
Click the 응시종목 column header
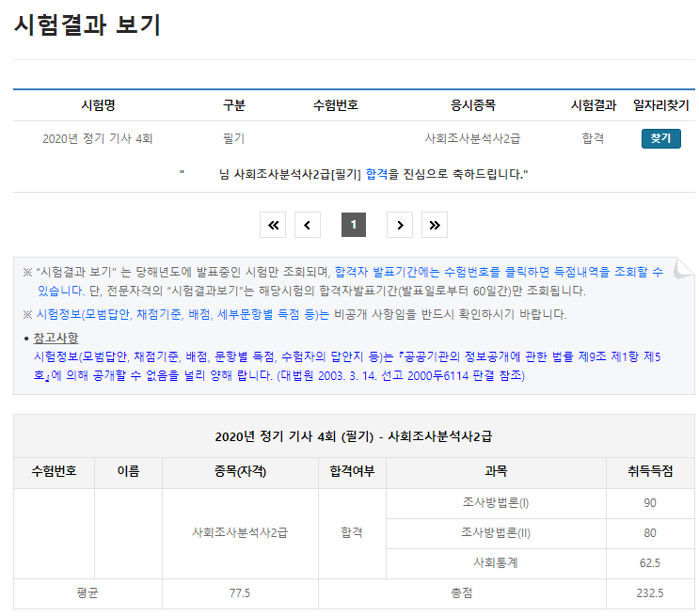tap(472, 105)
